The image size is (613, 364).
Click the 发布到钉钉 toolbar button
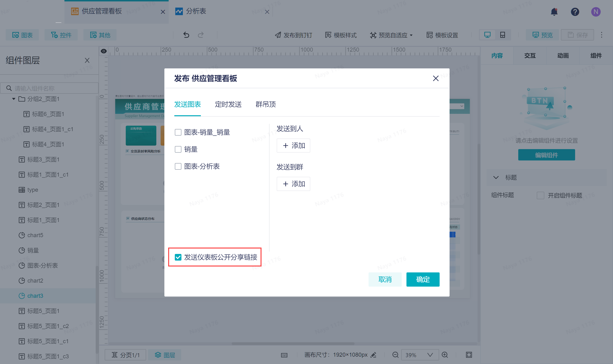pyautogui.click(x=294, y=35)
